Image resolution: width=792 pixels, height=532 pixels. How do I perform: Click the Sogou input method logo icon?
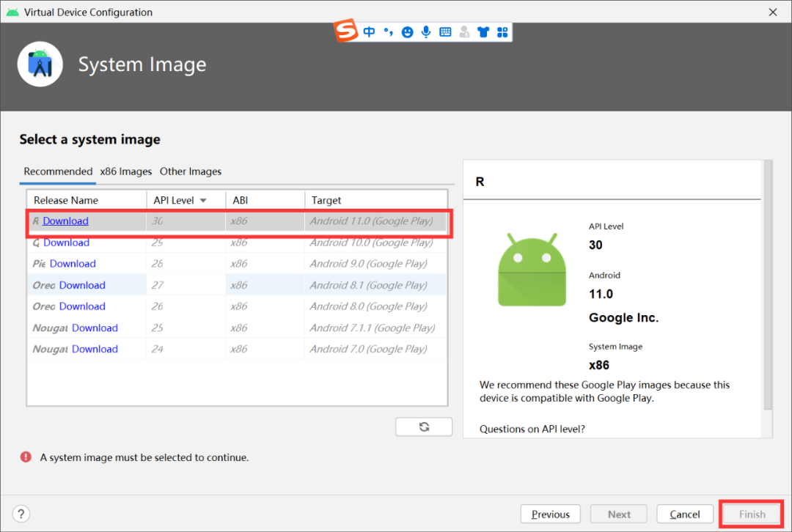pyautogui.click(x=346, y=31)
